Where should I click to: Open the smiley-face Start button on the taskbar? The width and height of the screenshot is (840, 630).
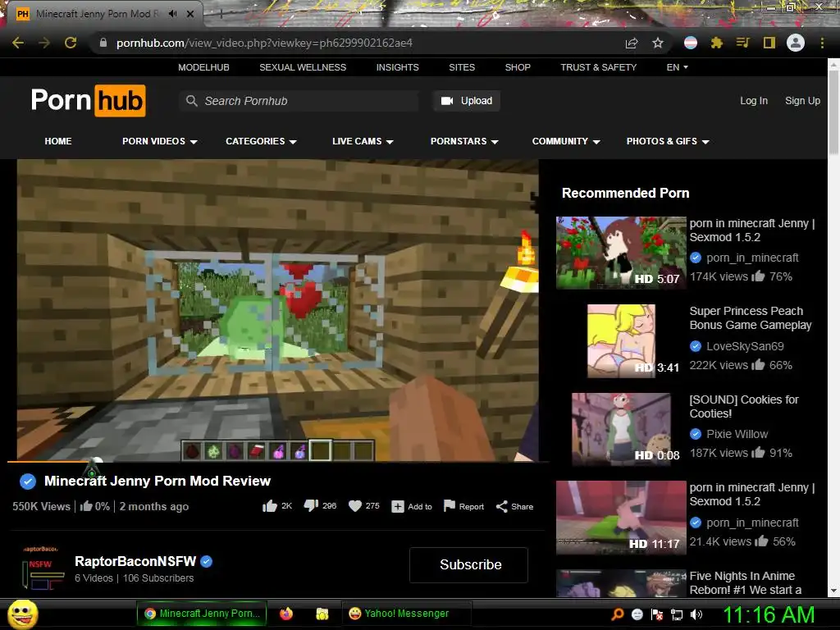pos(22,614)
